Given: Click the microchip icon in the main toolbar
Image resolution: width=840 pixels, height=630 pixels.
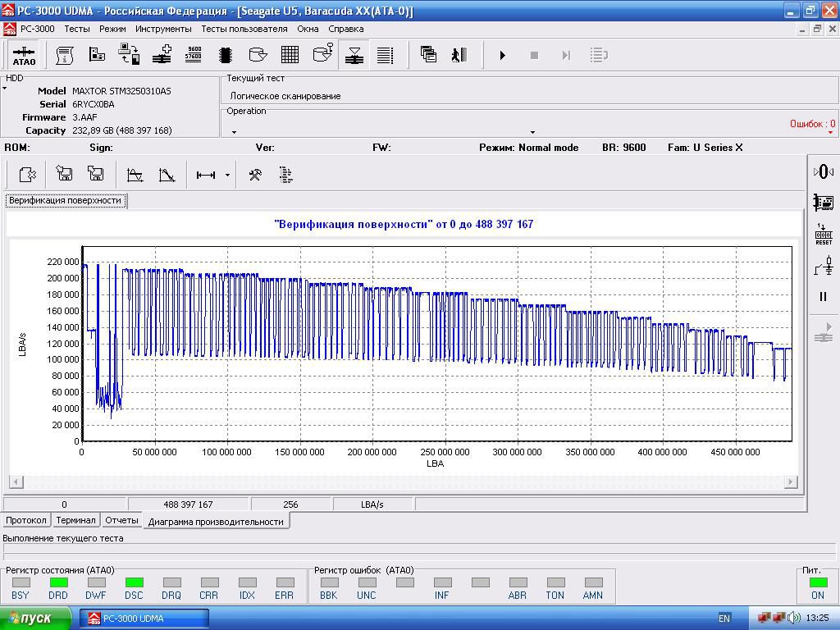Looking at the screenshot, I should 226,55.
